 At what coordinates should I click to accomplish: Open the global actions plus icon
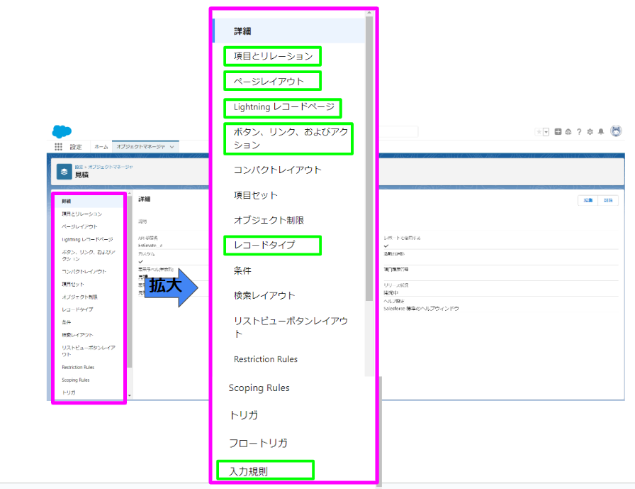pos(557,132)
